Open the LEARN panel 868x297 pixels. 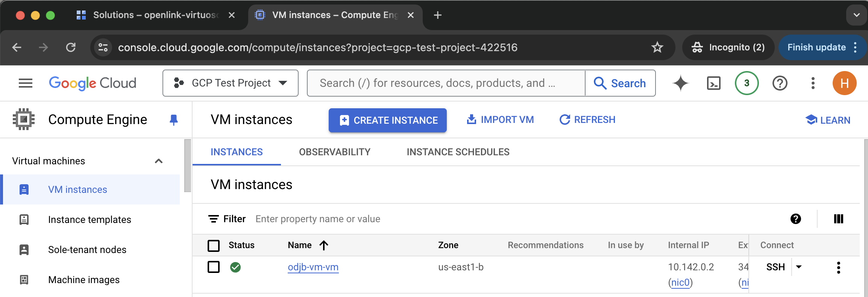(828, 120)
